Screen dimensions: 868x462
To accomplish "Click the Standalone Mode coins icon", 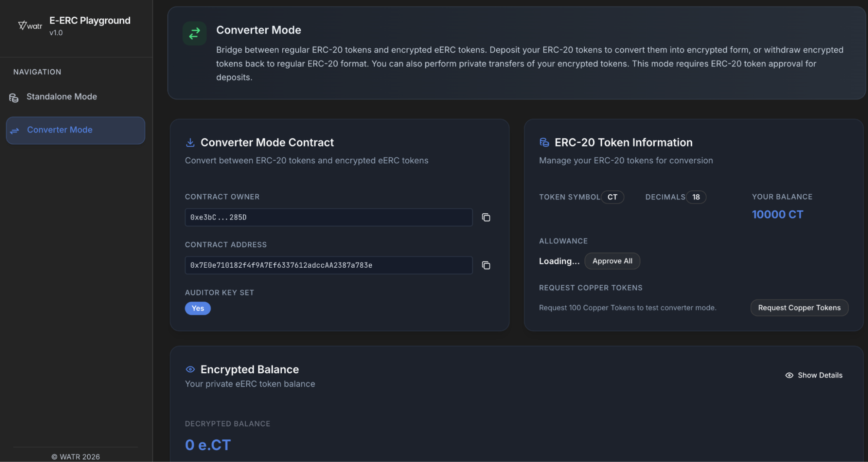I will coord(14,97).
